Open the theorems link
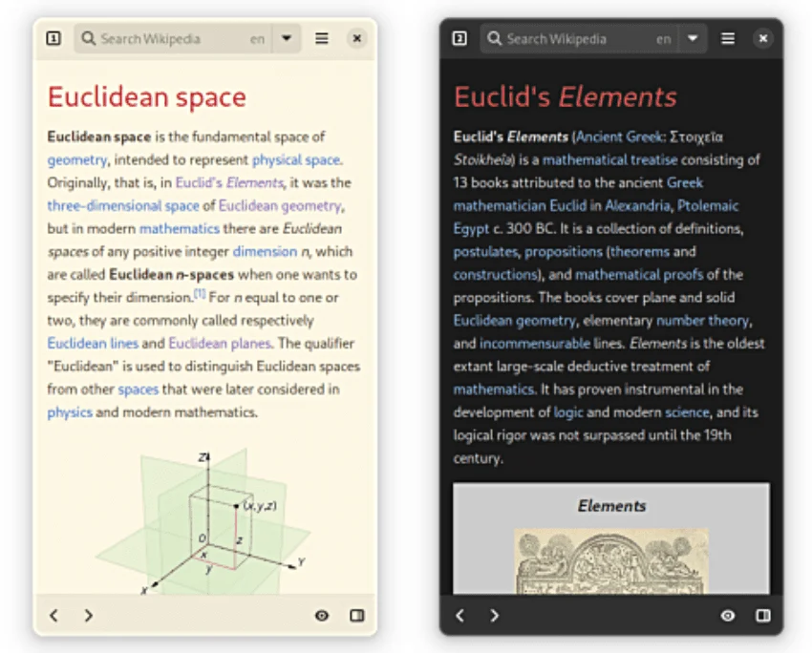This screenshot has height=653, width=812. click(639, 251)
